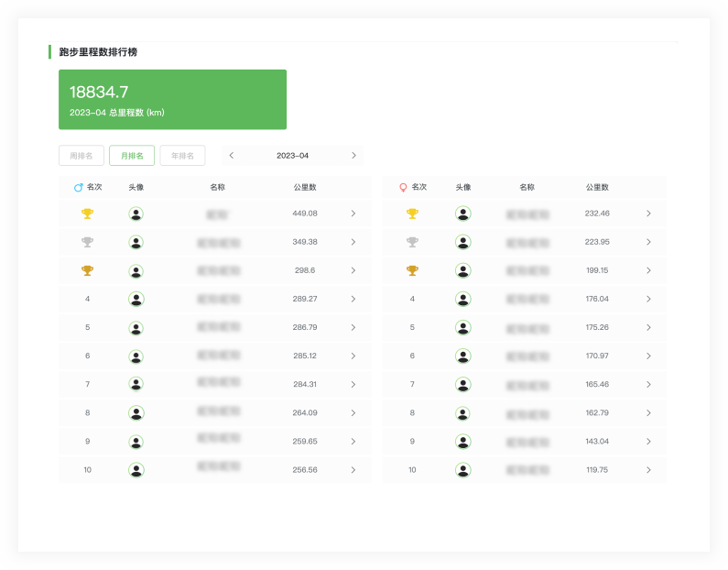The height and width of the screenshot is (570, 728).
Task: Click the silver trophy in women's ranking
Action: 412,243
